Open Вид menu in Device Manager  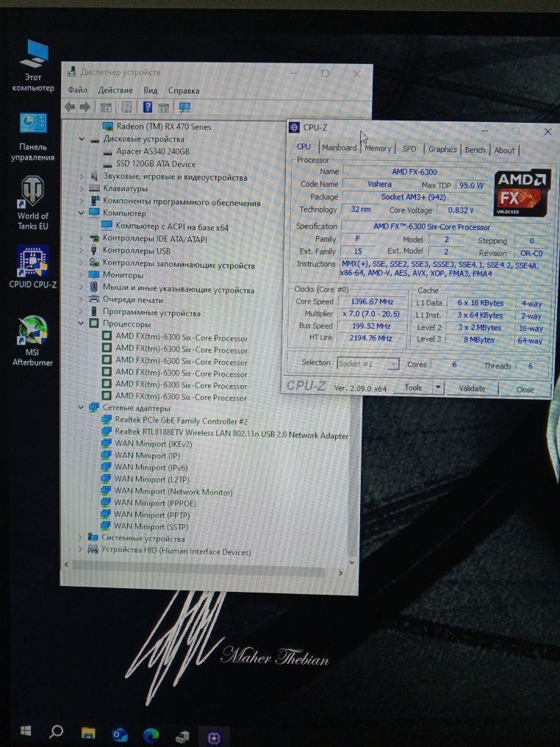coord(151,90)
